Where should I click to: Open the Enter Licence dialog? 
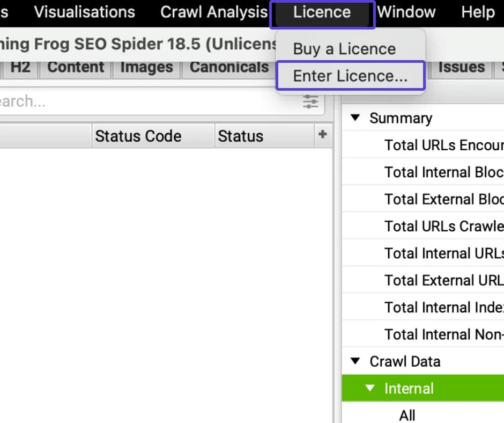click(x=350, y=76)
